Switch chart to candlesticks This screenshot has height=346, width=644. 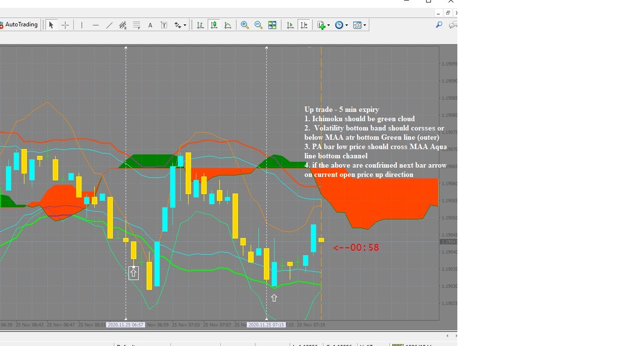214,25
